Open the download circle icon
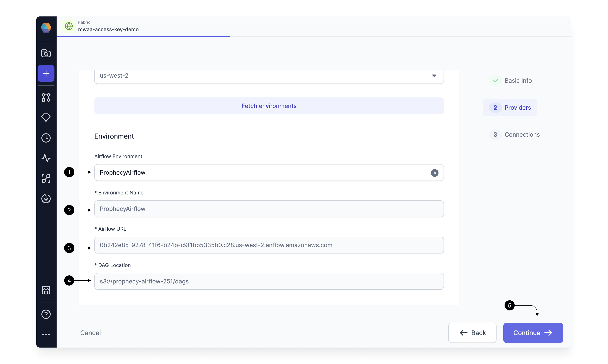 point(46,198)
